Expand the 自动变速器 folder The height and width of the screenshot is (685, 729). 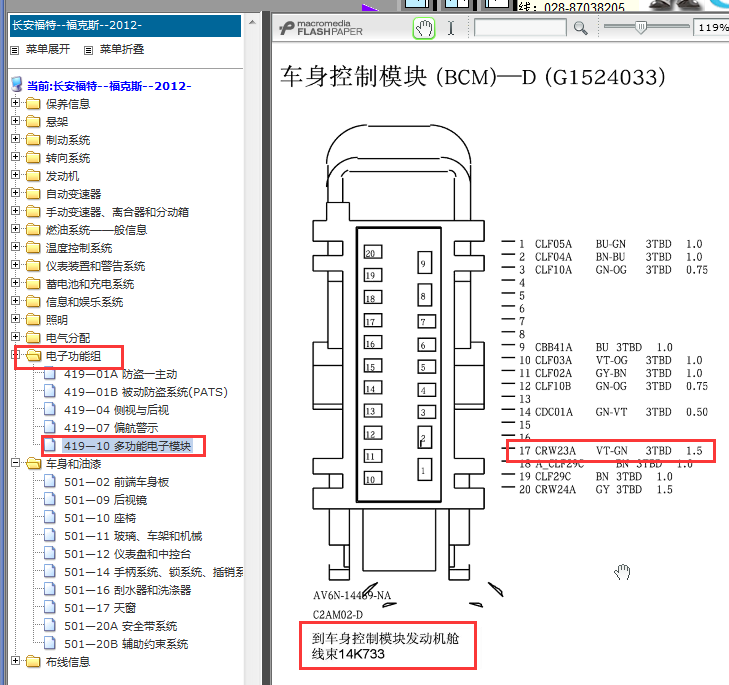[x=15, y=193]
